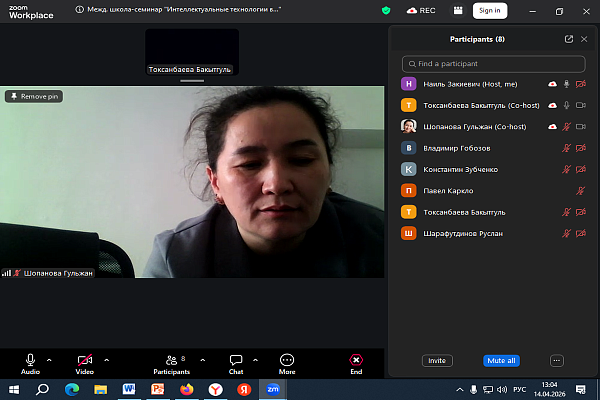Image resolution: width=600 pixels, height=400 pixels.
Task: Expand the Audio options arrow
Action: tap(49, 359)
